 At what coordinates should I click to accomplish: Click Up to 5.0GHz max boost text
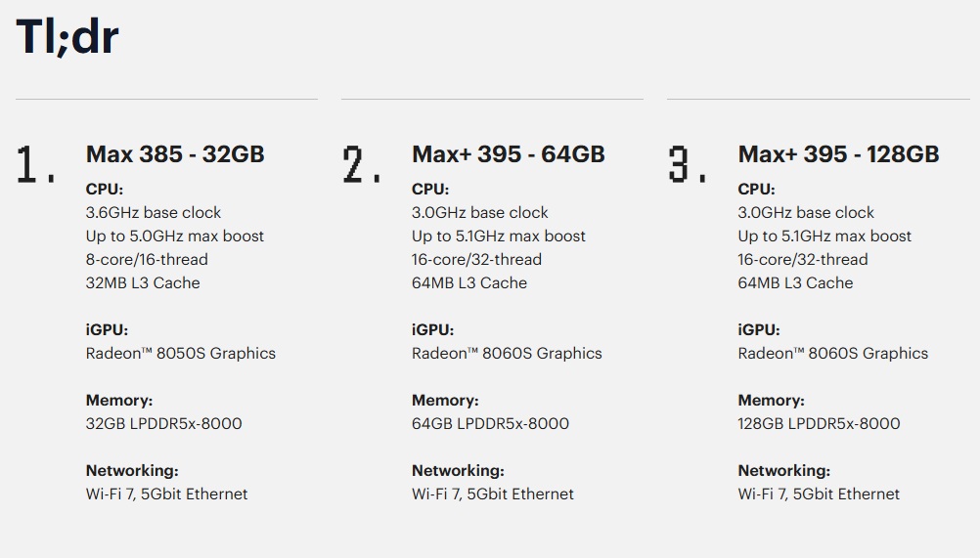click(x=175, y=236)
